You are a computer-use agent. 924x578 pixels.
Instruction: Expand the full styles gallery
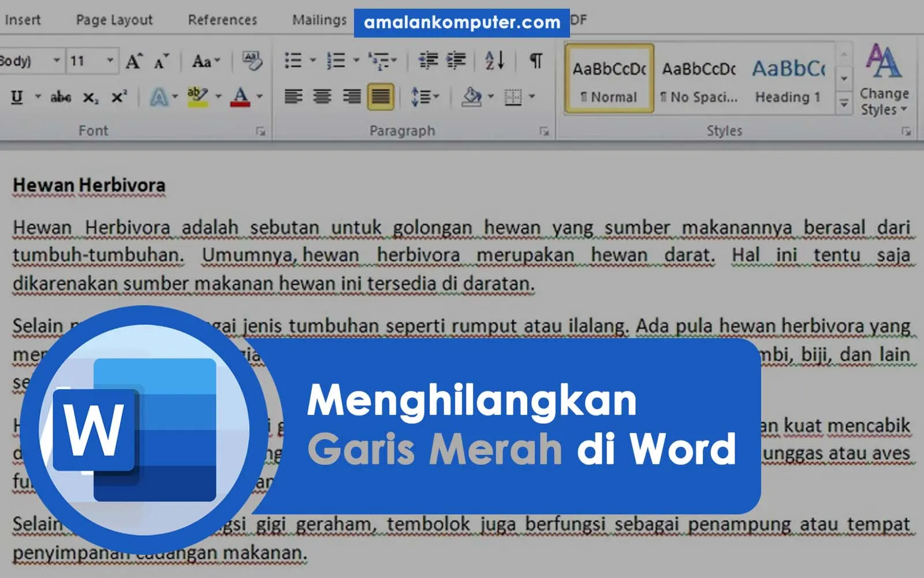pos(844,104)
